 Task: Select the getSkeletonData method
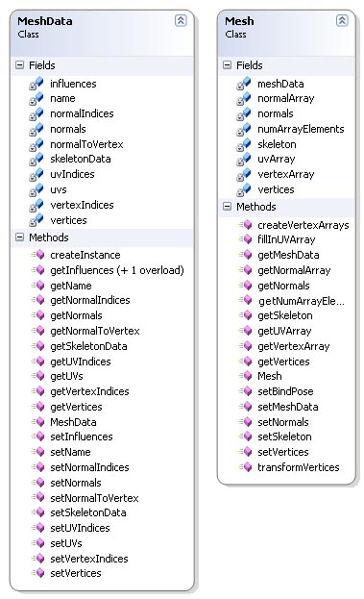[88, 346]
